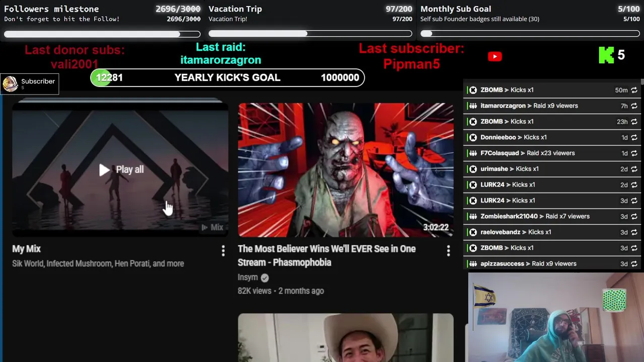Open the Phasmophobia zombie video thumbnail

click(346, 170)
